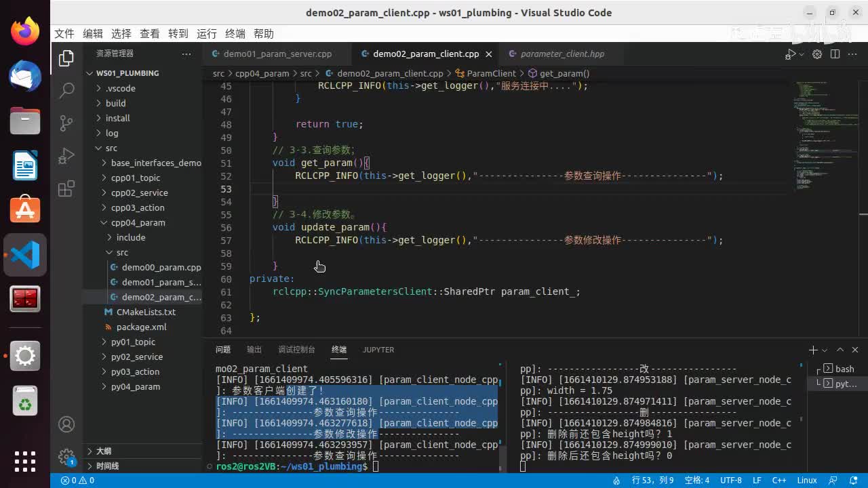Open the Run and Debug view
Image resolution: width=868 pixels, height=488 pixels.
[x=66, y=156]
